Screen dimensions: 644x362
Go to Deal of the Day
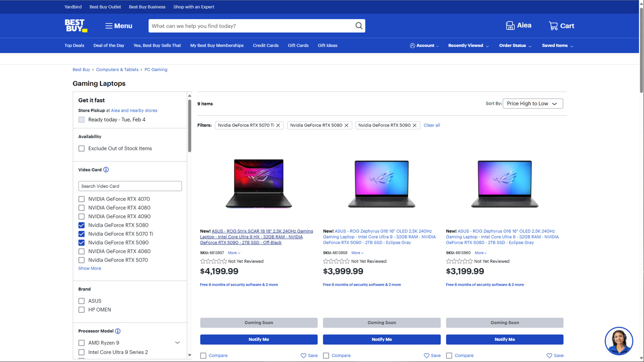(109, 46)
